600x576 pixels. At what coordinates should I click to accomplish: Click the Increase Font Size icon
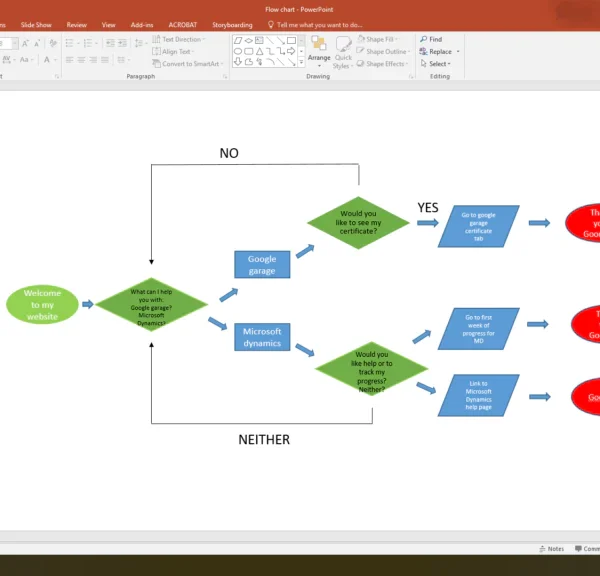(x=25, y=43)
